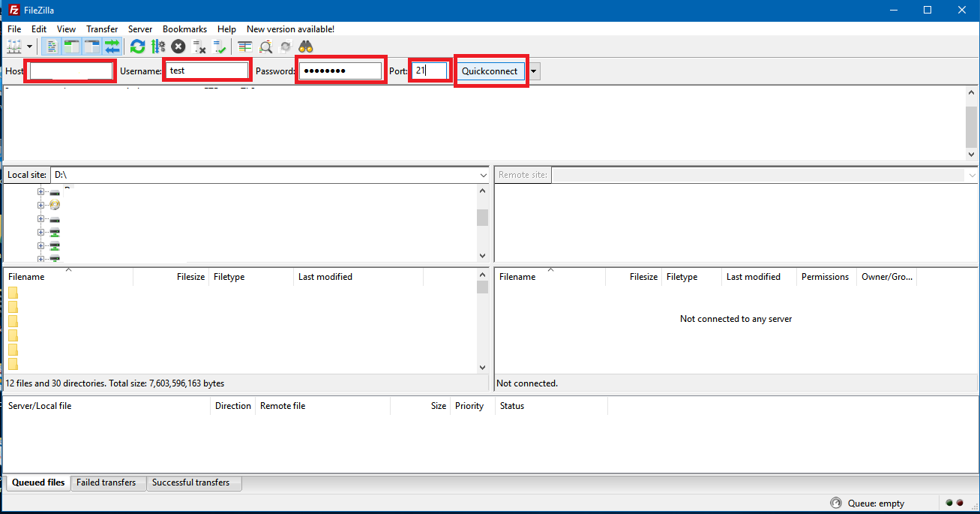This screenshot has width=980, height=514.
Task: Sort remote files by Owner/Group column
Action: click(887, 277)
